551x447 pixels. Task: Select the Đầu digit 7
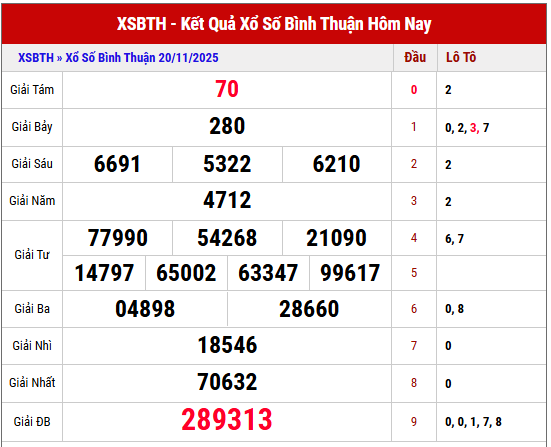(414, 346)
